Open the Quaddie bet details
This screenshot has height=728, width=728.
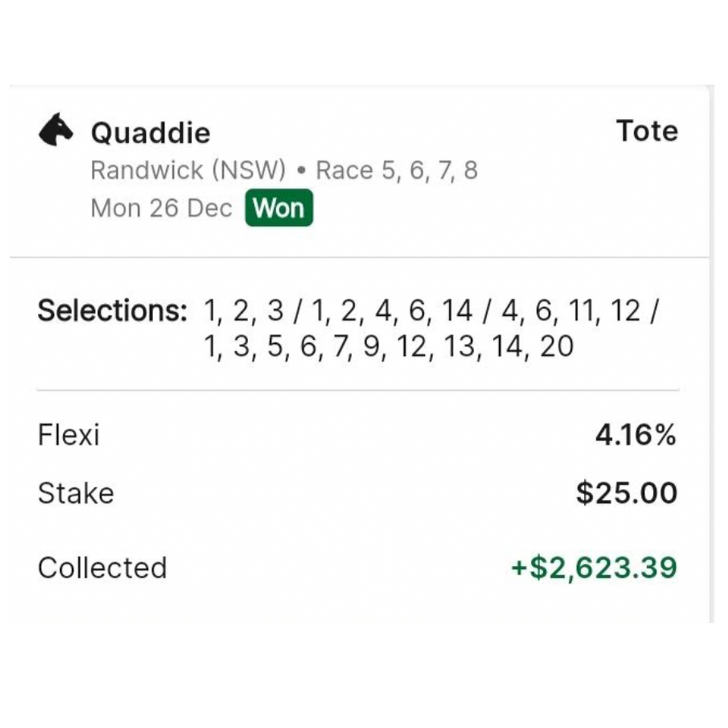pyautogui.click(x=151, y=132)
